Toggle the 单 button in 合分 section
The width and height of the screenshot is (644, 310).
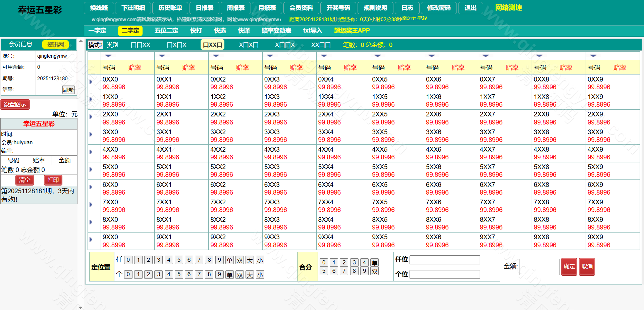click(x=375, y=263)
